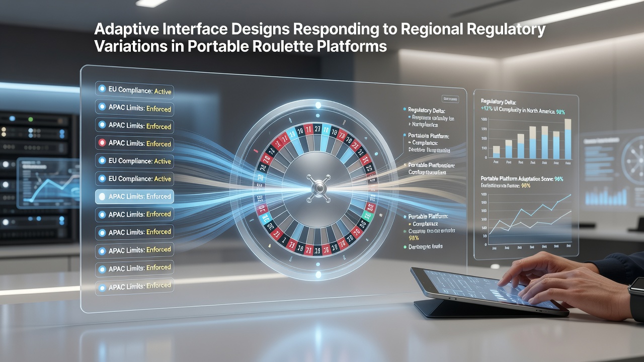This screenshot has height=362, width=644.
Task: Click the glowing dot atop the wheel ring
Action: coord(317,105)
